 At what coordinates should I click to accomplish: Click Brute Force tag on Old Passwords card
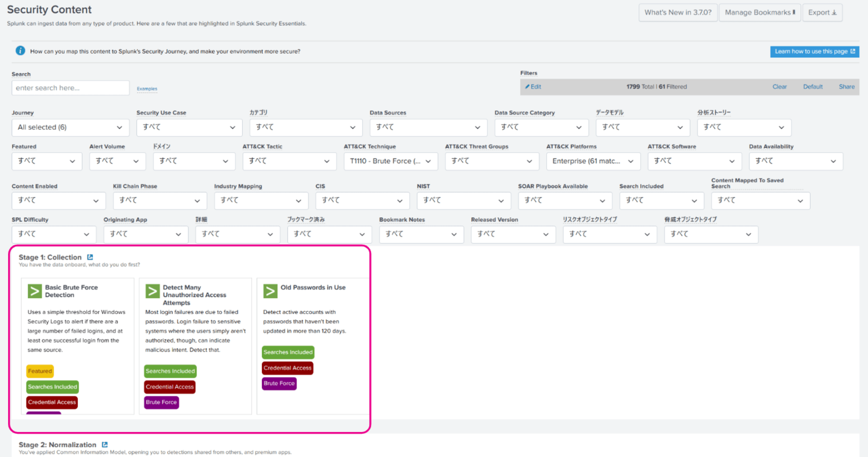tap(279, 383)
